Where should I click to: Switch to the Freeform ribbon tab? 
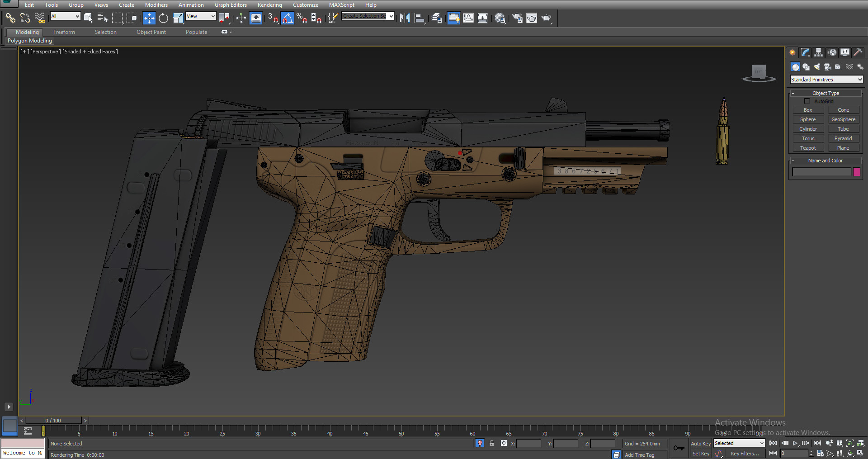tap(64, 32)
